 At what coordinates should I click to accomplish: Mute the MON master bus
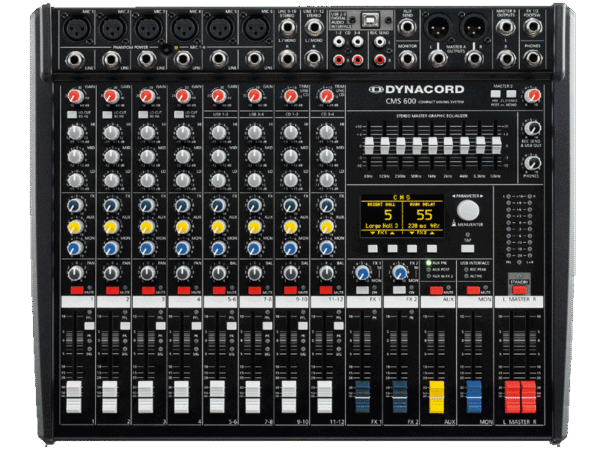[473, 290]
